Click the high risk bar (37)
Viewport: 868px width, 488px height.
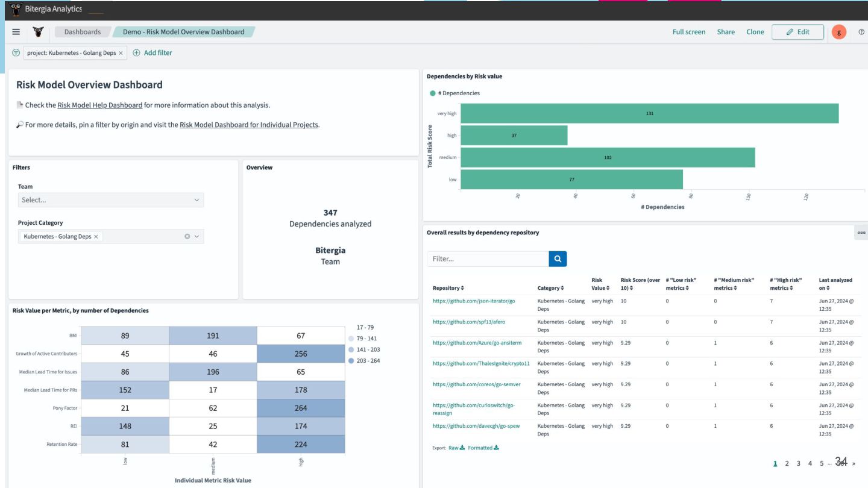click(514, 135)
